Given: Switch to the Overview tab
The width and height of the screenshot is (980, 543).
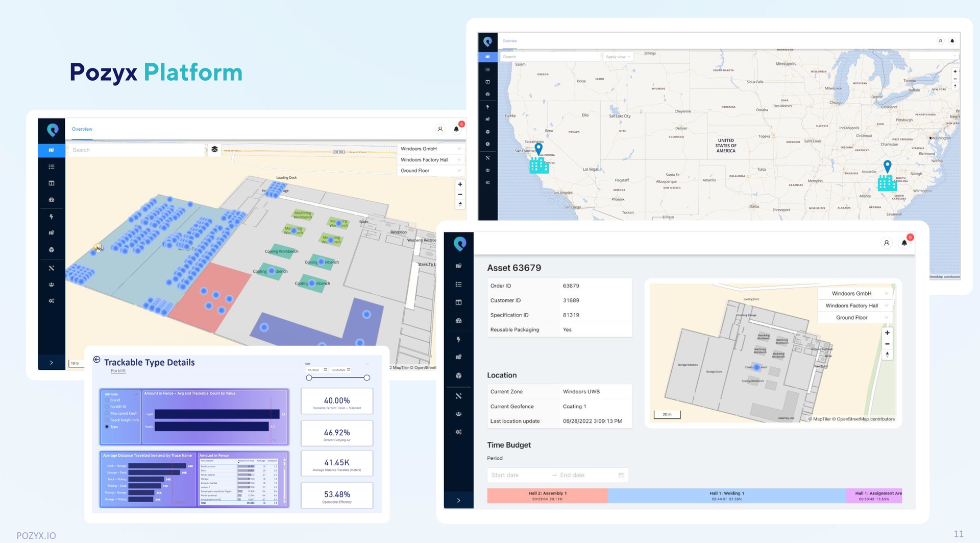Looking at the screenshot, I should click(x=82, y=129).
